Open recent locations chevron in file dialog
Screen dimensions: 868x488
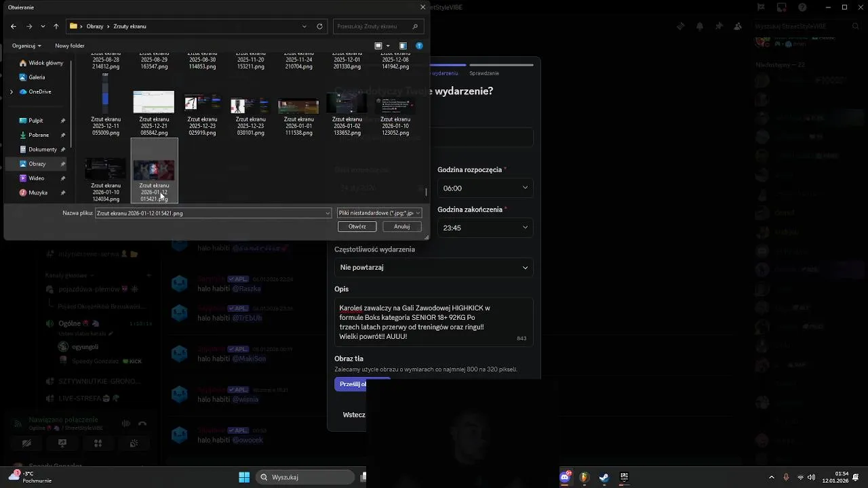pyautogui.click(x=43, y=26)
